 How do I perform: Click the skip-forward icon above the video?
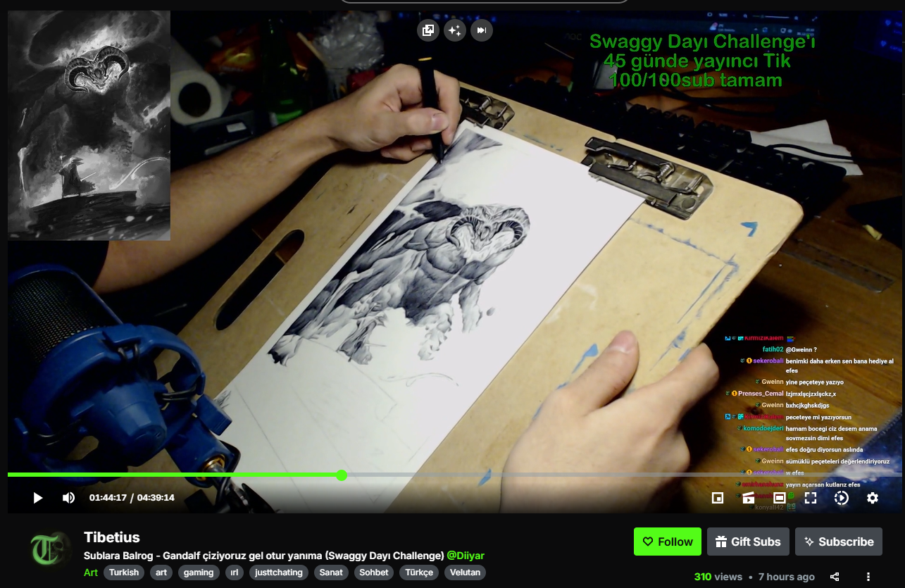482,30
